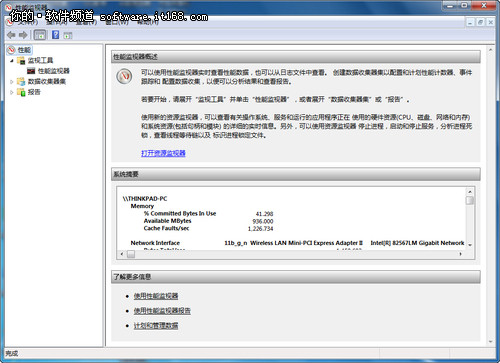The image size is (500, 363).
Task: Click the 性能监视器概述 section header
Action: 296,57
